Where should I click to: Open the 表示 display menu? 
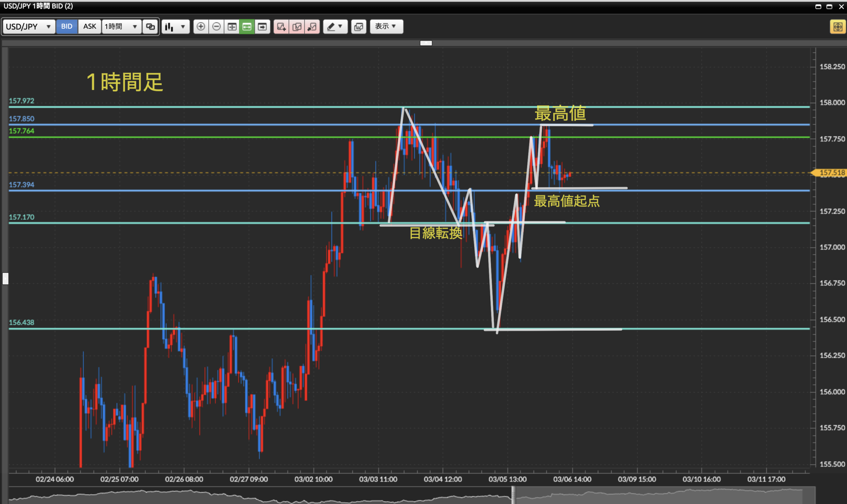386,26
